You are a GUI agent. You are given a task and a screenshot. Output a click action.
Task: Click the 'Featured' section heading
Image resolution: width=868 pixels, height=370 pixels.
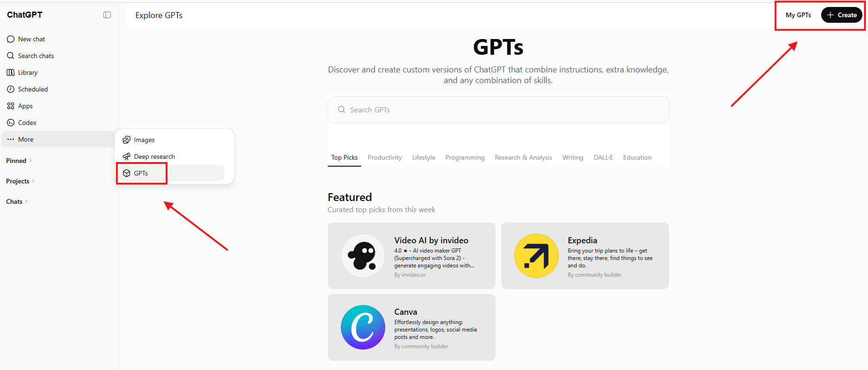coord(350,197)
